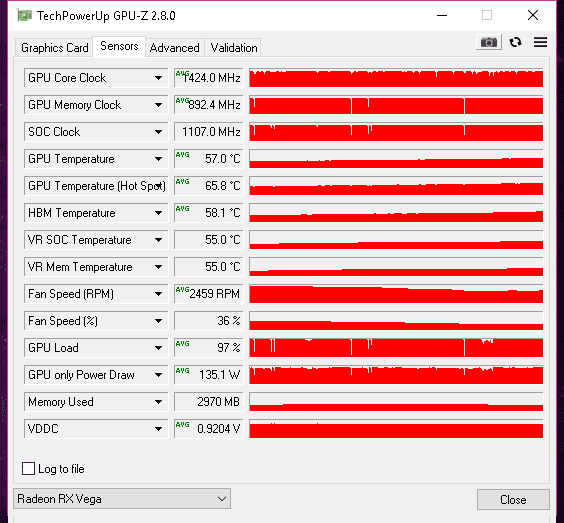Click the 65.8 °C hot spot value

209,186
